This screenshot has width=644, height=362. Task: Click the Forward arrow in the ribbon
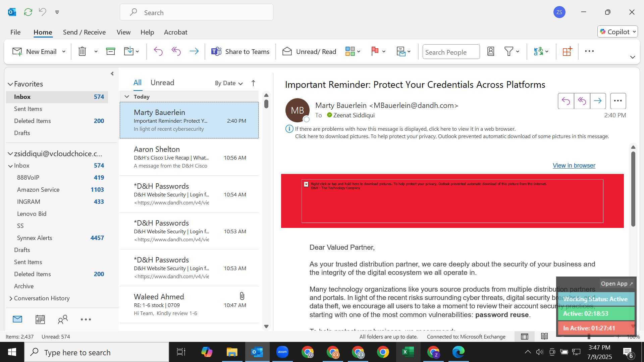pyautogui.click(x=194, y=51)
